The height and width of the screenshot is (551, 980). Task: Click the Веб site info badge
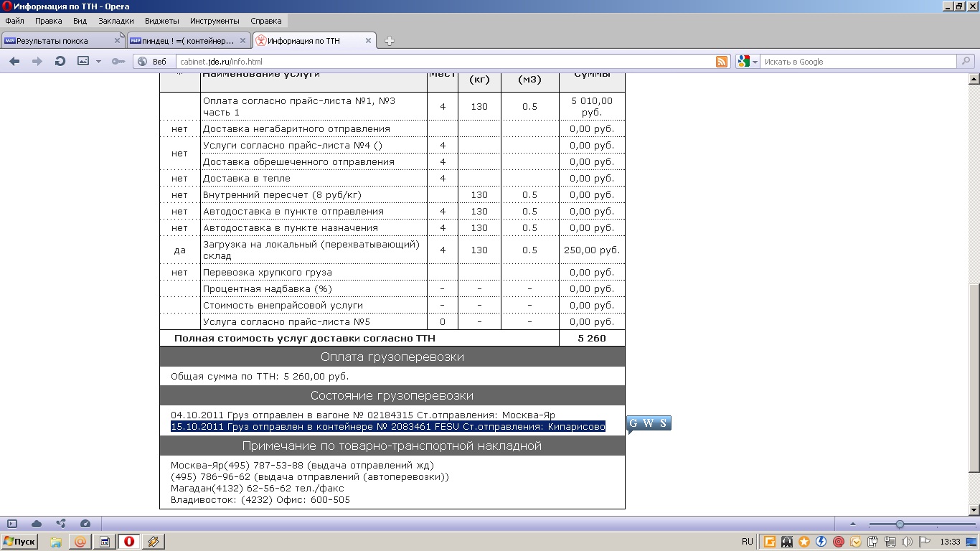pos(153,62)
